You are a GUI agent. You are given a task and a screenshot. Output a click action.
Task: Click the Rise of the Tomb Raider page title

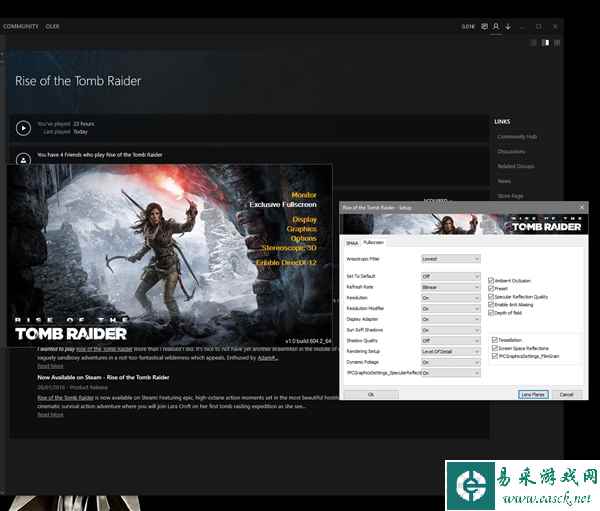78,81
